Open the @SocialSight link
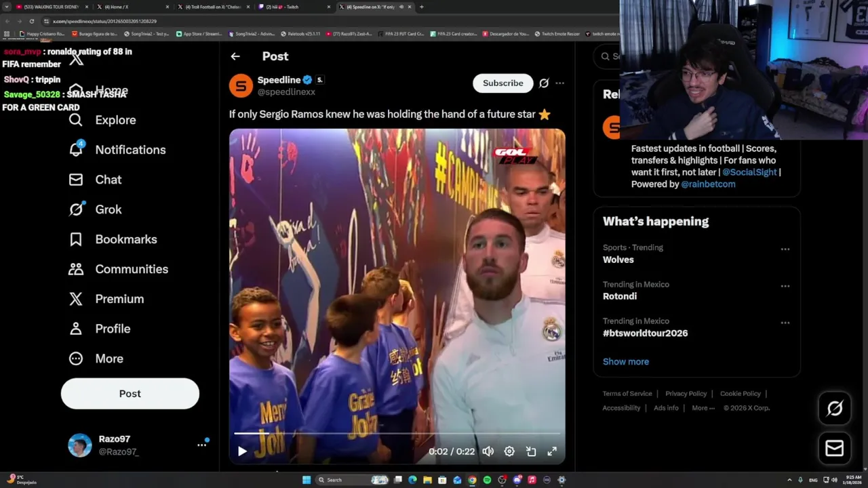Screen dimensions: 868x488 (749, 172)
